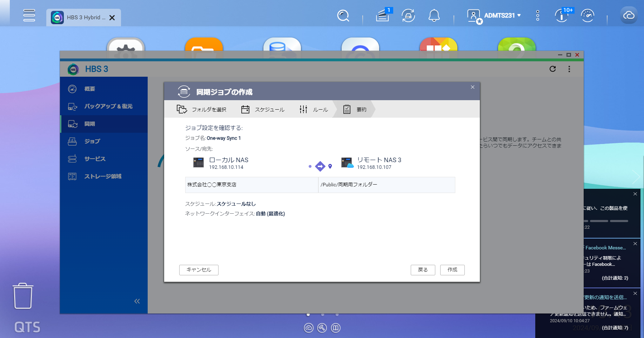
Task: Select the first desktop page dot
Action: tap(308, 315)
